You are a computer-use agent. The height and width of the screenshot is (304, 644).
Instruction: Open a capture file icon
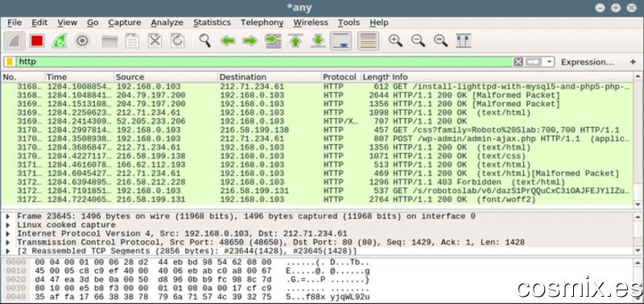click(x=109, y=41)
